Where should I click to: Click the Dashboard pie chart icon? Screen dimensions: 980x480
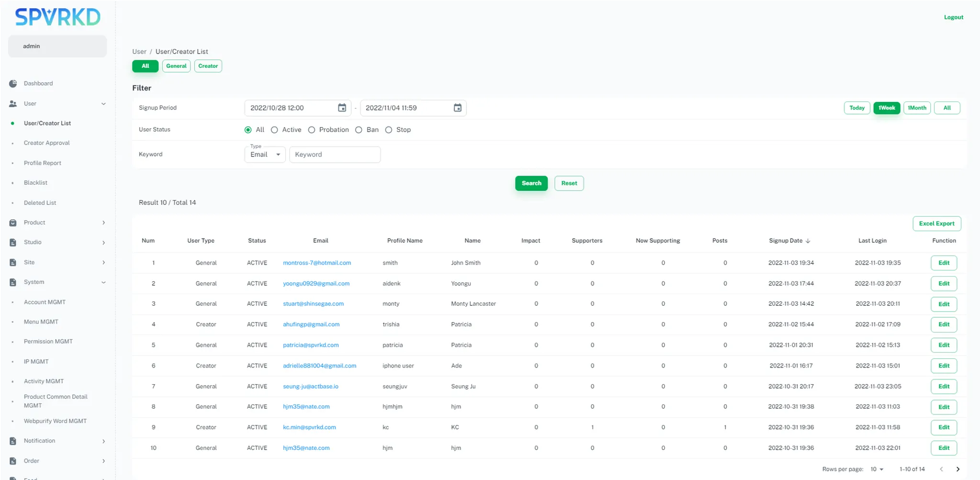13,84
